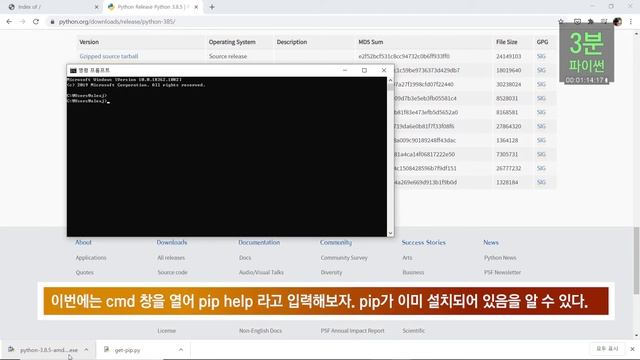Click the browser back arrow
The image size is (640, 360).
(x=9, y=22)
